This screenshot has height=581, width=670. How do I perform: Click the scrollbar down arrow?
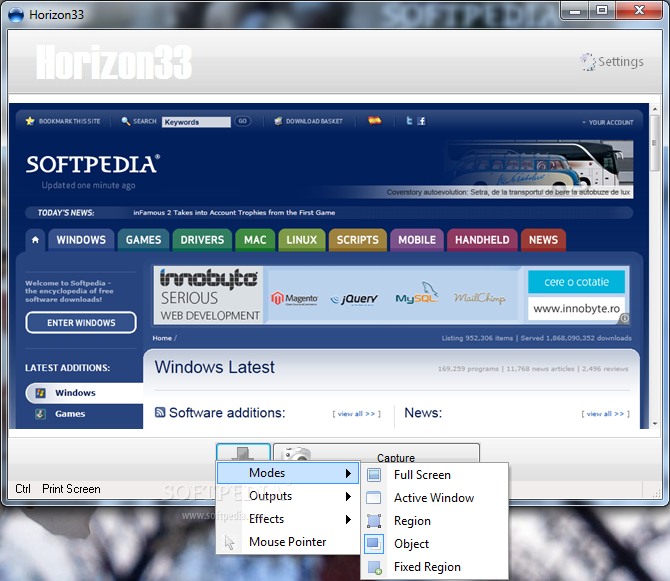[655, 424]
